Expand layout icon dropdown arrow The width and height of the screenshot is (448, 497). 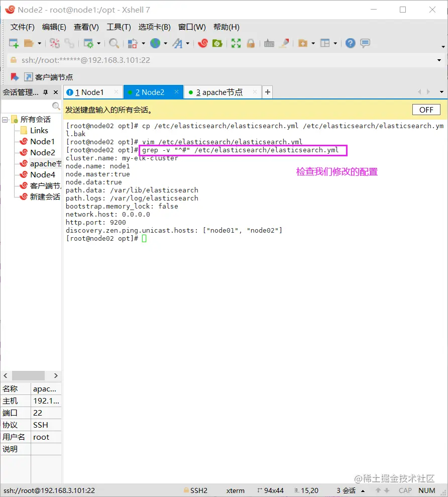335,43
